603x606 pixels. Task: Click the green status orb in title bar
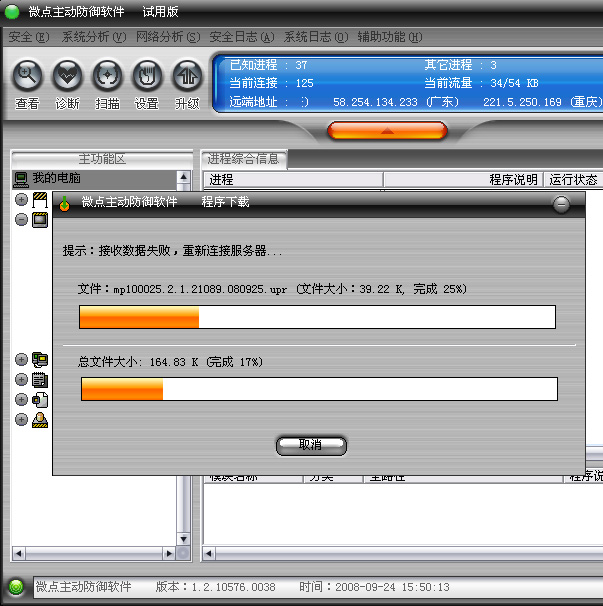tap(12, 12)
